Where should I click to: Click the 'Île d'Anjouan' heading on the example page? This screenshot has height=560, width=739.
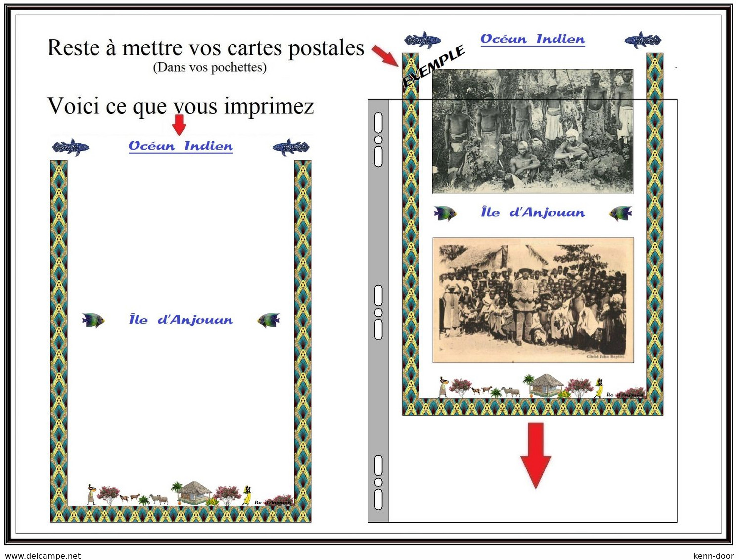point(533,212)
